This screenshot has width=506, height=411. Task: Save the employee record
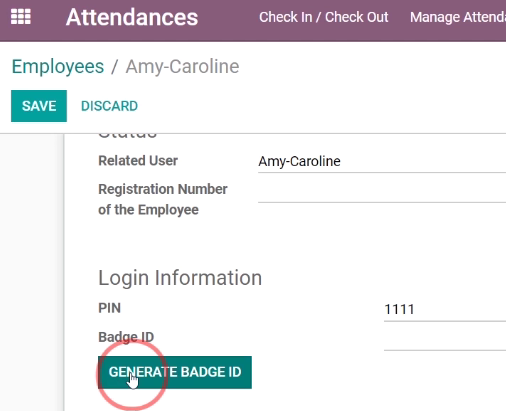click(39, 106)
